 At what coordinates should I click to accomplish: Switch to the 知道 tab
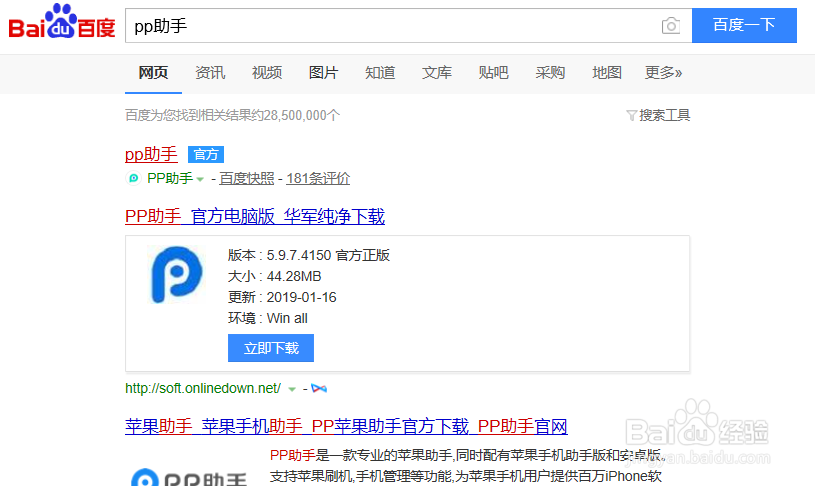[380, 72]
